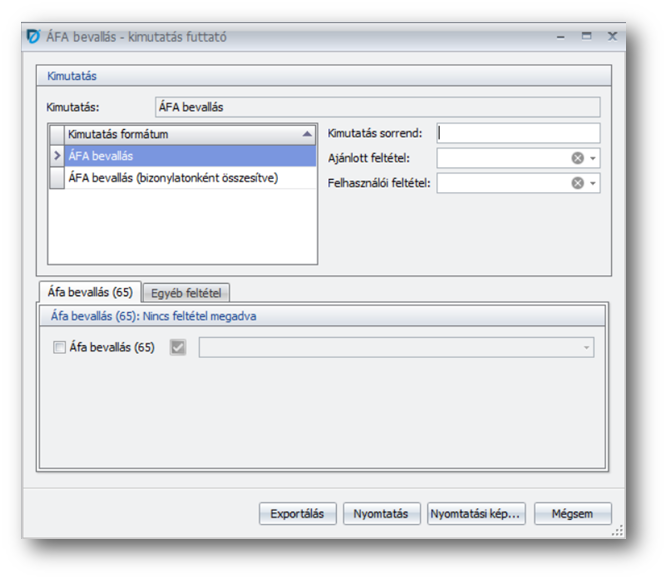Viewport: 668px width, 581px height.
Task: Click the shield app icon in title bar
Action: point(34,37)
